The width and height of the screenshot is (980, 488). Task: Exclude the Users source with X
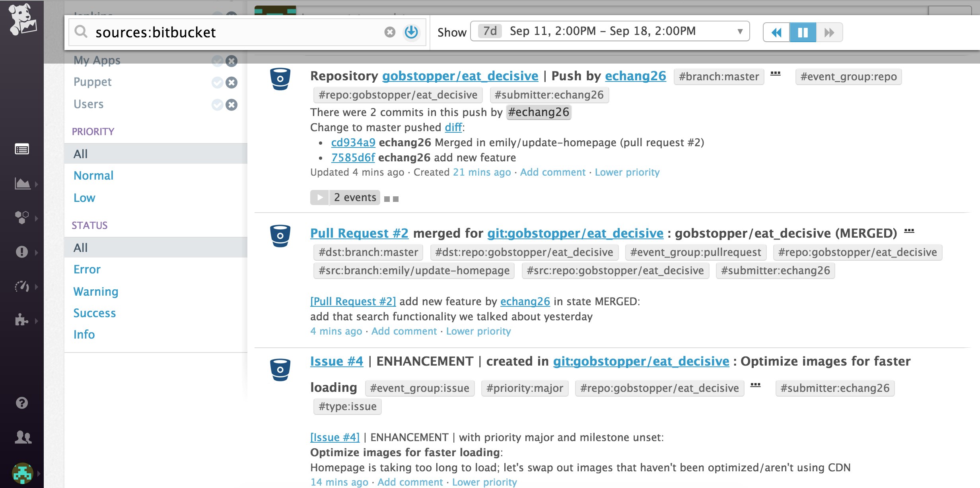(x=231, y=105)
